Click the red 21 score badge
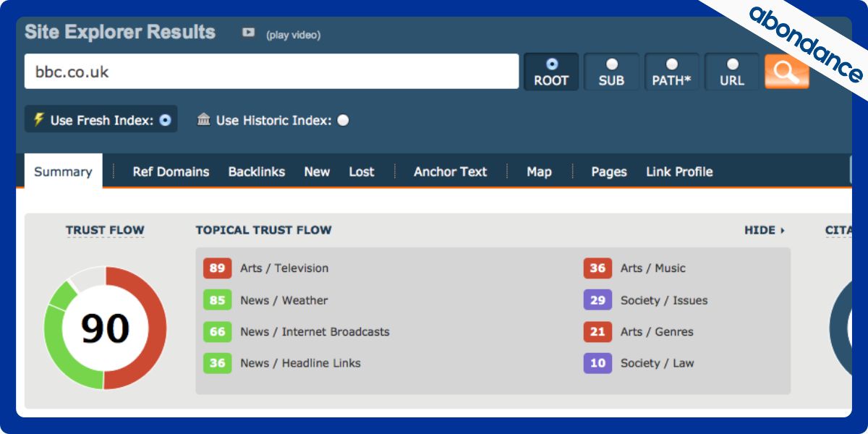868x434 pixels. pyautogui.click(x=597, y=331)
